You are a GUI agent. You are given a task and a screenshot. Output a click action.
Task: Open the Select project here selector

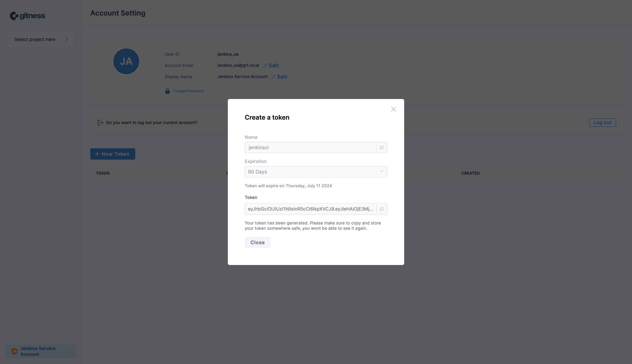click(x=41, y=39)
